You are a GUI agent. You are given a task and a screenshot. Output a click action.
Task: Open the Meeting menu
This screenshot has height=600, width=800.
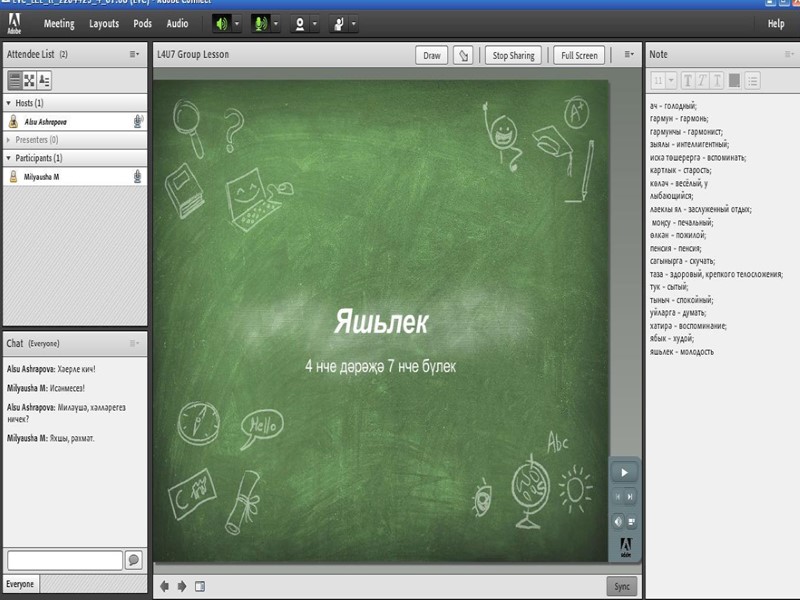coord(59,23)
